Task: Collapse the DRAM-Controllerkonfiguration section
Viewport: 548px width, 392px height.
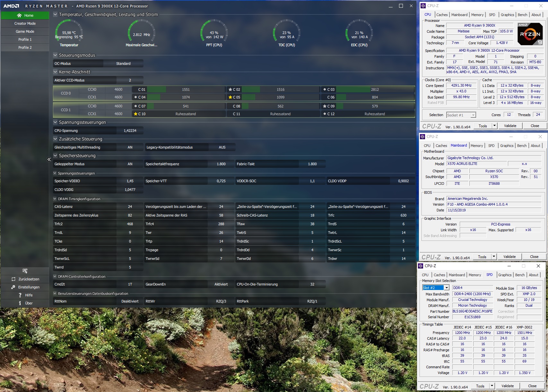Action: [x=55, y=277]
